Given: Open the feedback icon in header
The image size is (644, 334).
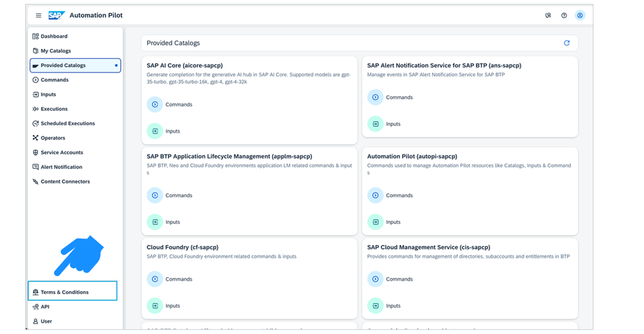Looking at the screenshot, I should (x=548, y=15).
